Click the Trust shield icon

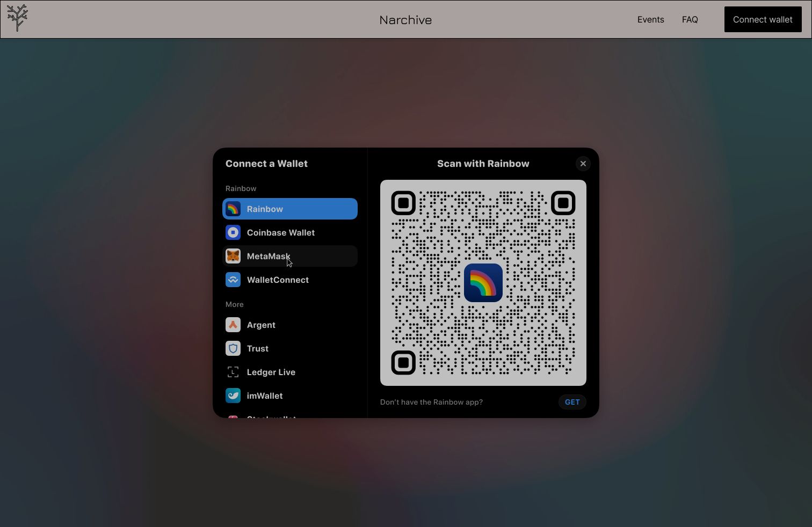233,348
